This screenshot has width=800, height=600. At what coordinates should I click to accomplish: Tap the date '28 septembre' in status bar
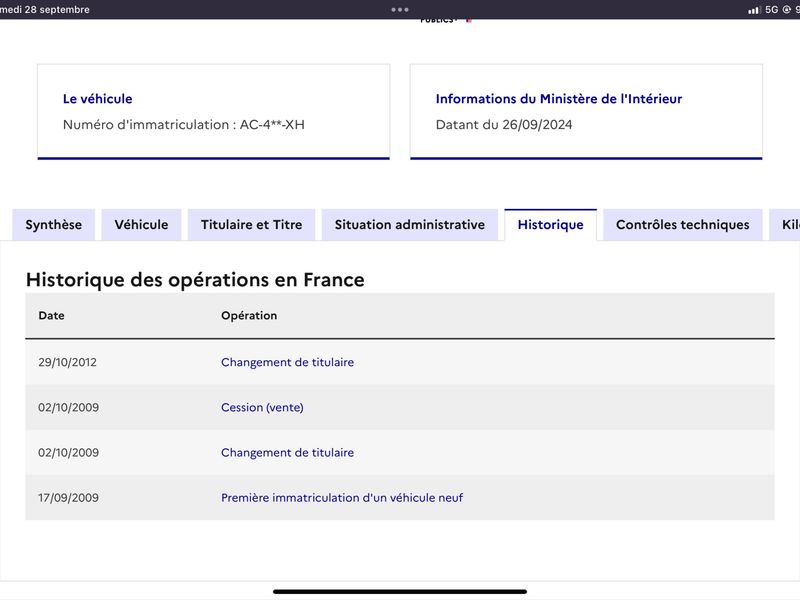[x=57, y=10]
